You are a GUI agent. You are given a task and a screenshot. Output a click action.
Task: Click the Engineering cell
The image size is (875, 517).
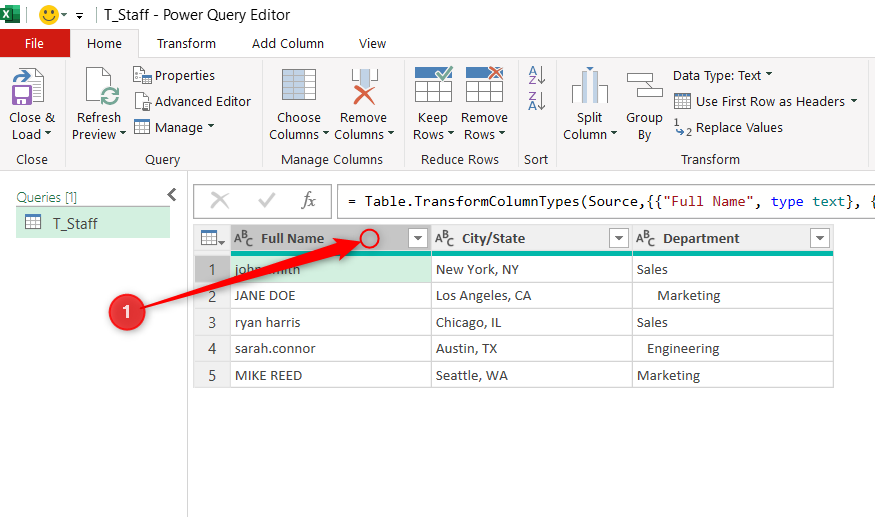pyautogui.click(x=733, y=349)
